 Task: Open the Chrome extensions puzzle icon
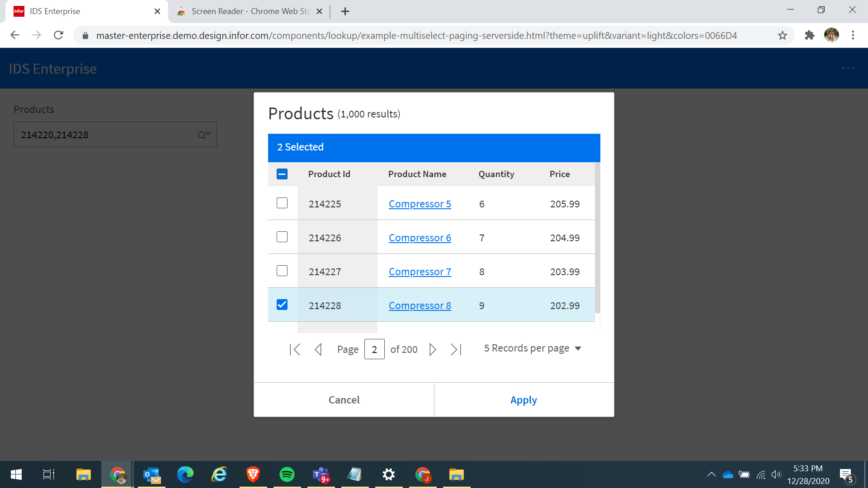810,35
